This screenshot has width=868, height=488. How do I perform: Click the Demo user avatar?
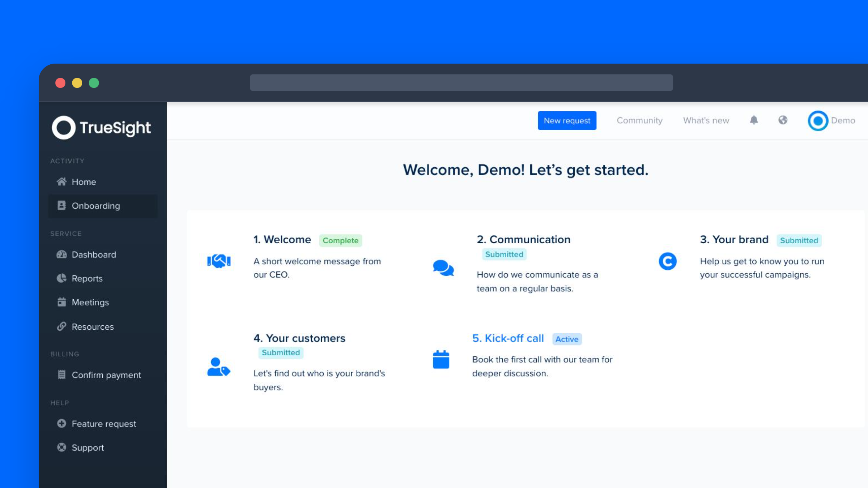click(x=818, y=120)
